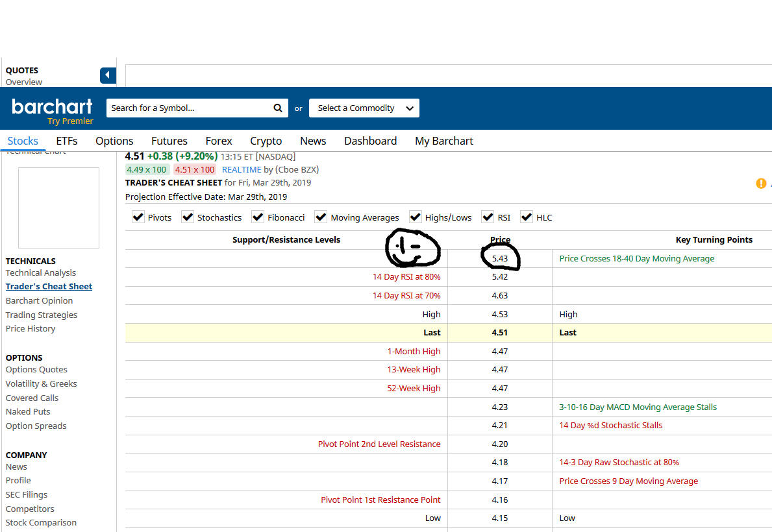Open the Competitors link
Image resolution: width=772 pixels, height=532 pixels.
point(30,509)
